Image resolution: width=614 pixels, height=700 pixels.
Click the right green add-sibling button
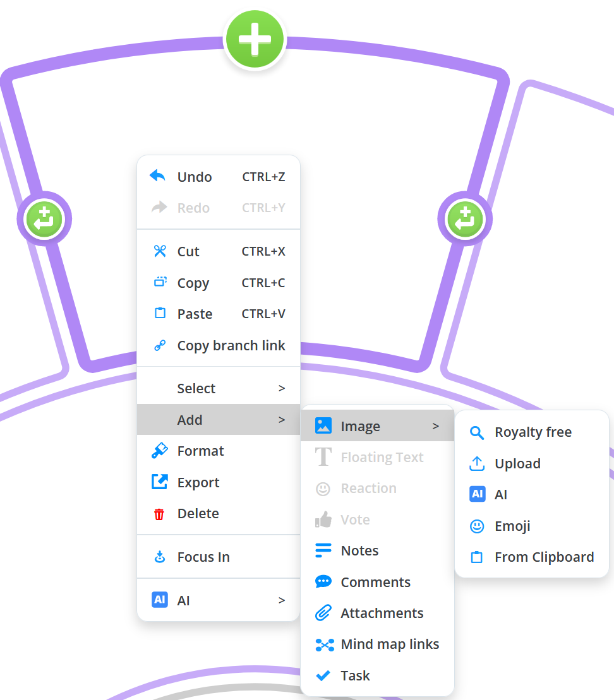click(x=465, y=220)
